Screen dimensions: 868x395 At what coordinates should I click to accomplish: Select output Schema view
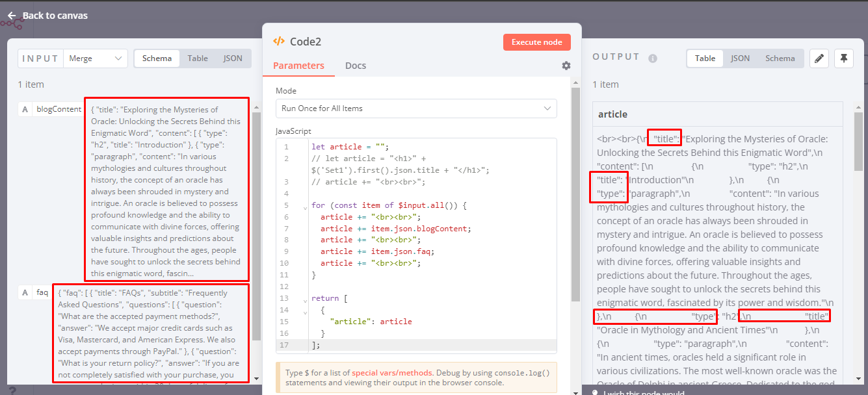pos(780,58)
